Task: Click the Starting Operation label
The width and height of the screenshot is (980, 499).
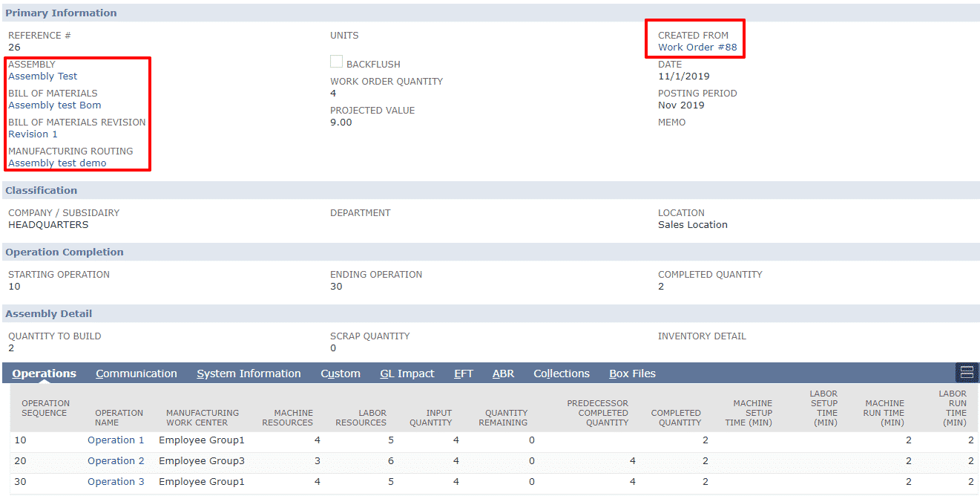Action: [x=59, y=275]
